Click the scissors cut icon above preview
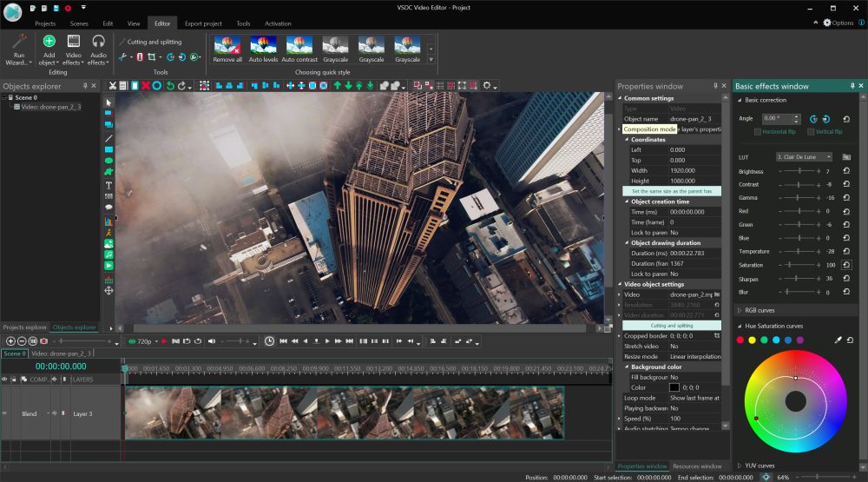868x482 pixels. pyautogui.click(x=112, y=86)
